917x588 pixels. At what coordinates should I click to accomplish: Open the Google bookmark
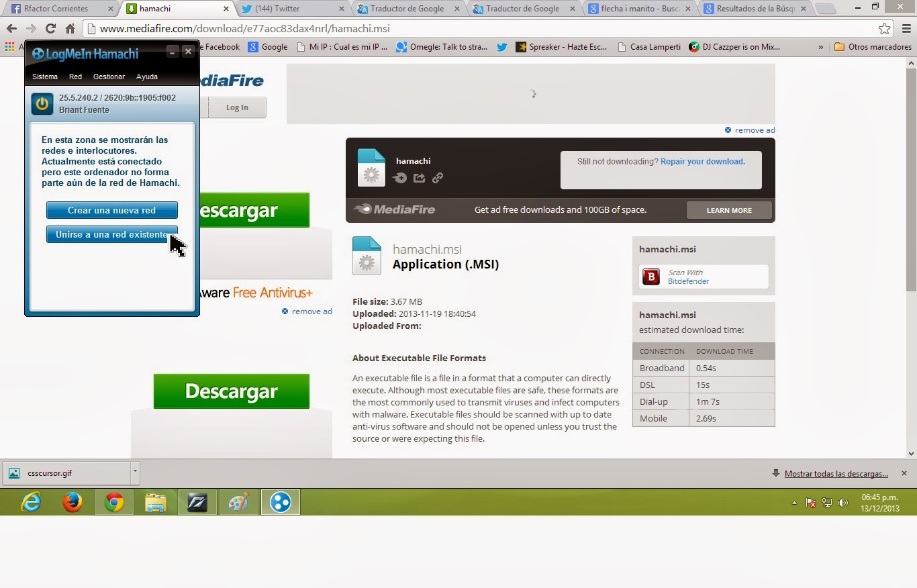pos(268,47)
